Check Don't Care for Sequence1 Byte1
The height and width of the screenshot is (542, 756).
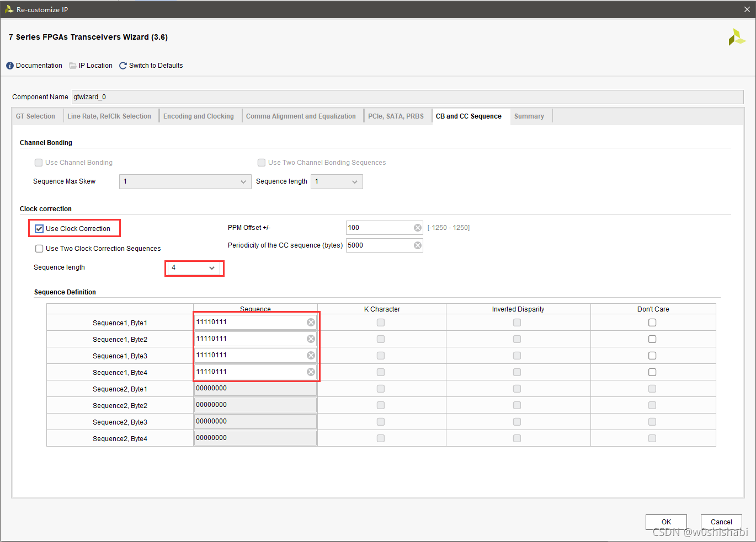[x=652, y=323]
